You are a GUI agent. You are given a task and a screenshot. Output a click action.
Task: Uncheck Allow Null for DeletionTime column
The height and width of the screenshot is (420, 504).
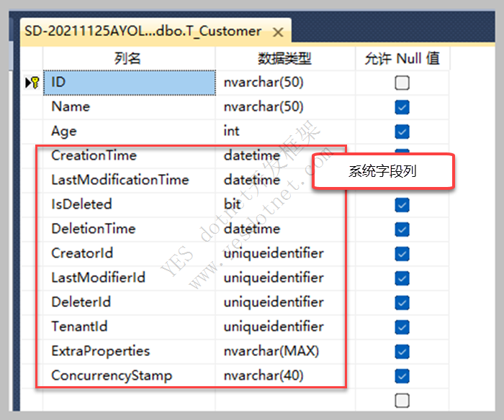pos(402,229)
